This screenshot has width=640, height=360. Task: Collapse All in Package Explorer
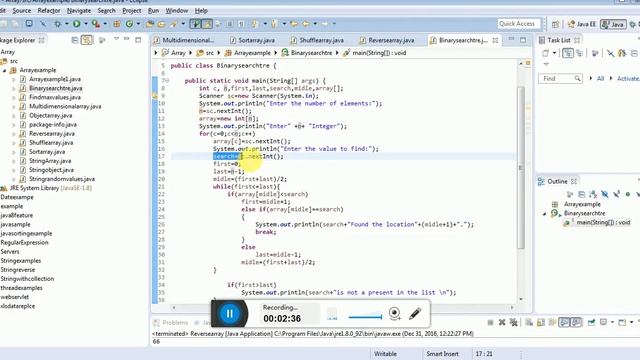coord(75,40)
